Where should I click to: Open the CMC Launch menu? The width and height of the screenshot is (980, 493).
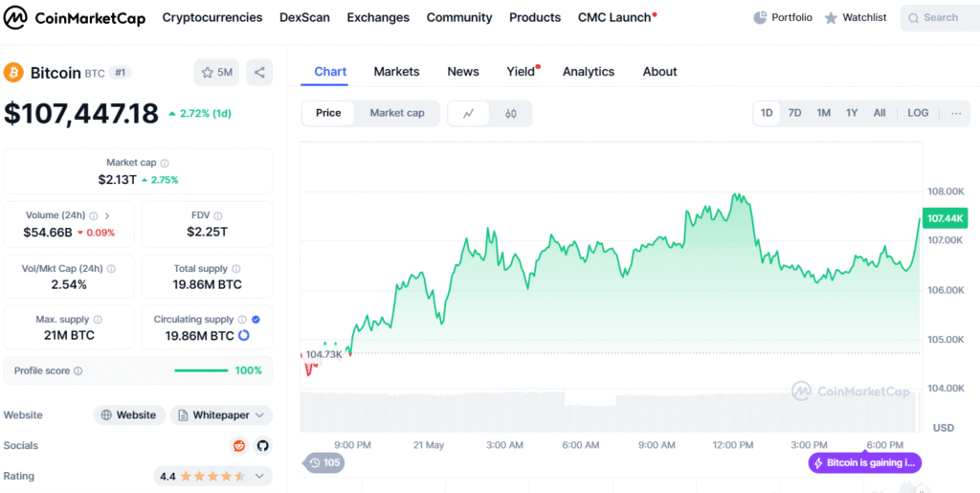[616, 17]
